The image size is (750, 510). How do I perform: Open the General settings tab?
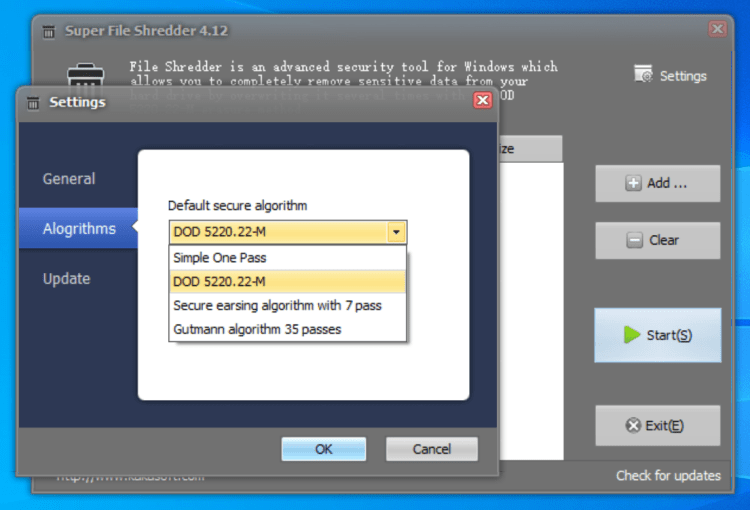[x=69, y=179]
